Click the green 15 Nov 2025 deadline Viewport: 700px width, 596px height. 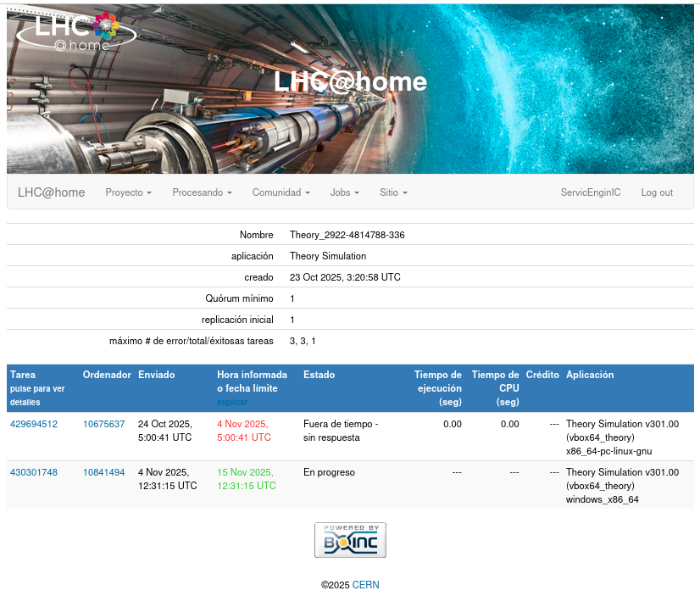[246, 479]
